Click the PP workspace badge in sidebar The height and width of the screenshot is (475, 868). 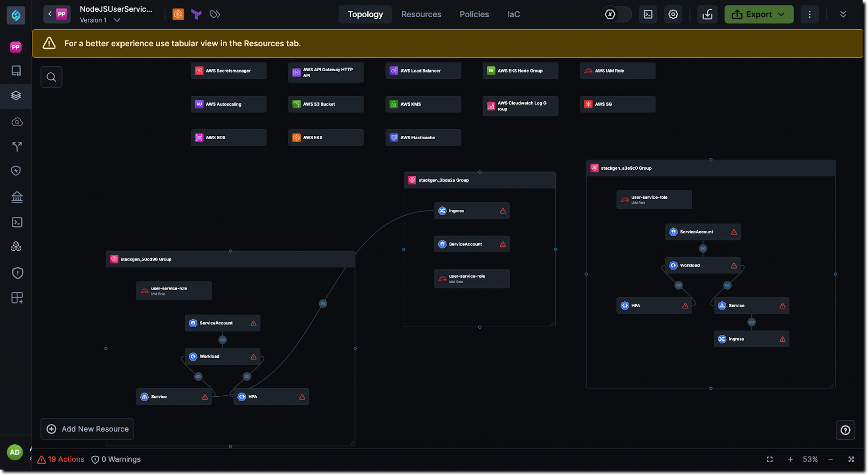pos(16,47)
